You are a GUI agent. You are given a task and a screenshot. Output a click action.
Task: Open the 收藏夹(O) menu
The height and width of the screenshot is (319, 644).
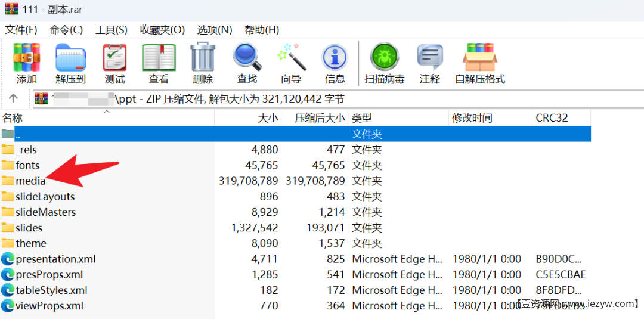(162, 30)
